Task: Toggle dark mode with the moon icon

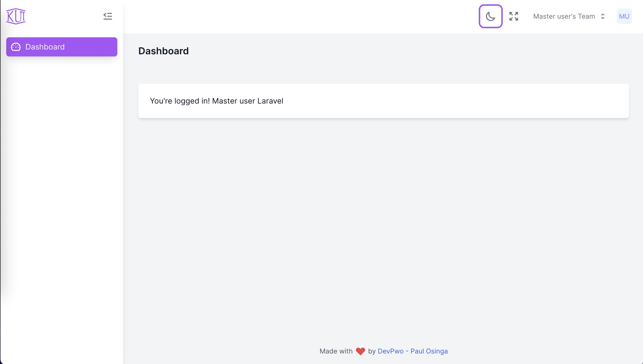Action: [x=490, y=16]
